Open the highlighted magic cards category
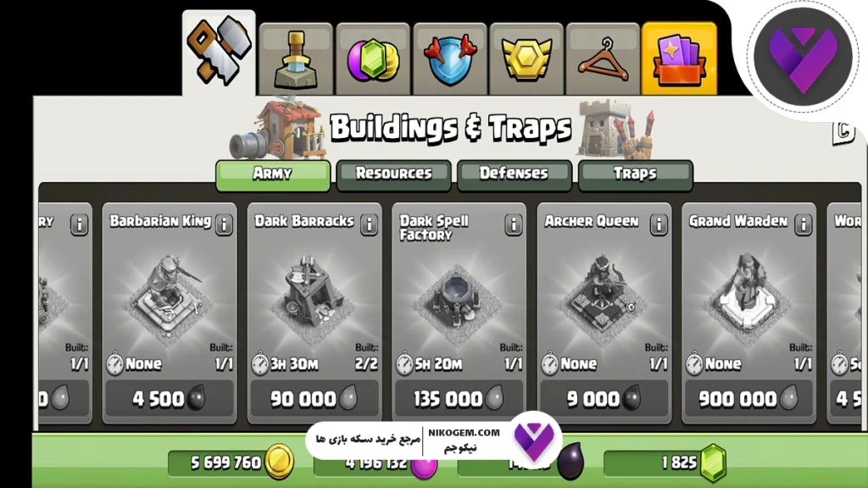This screenshot has height=488, width=868. [x=679, y=59]
